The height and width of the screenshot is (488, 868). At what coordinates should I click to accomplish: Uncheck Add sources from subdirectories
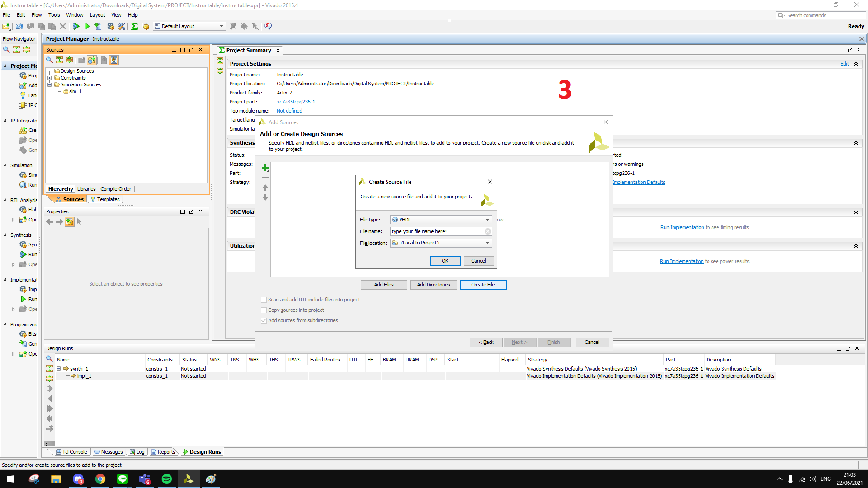[x=264, y=320]
